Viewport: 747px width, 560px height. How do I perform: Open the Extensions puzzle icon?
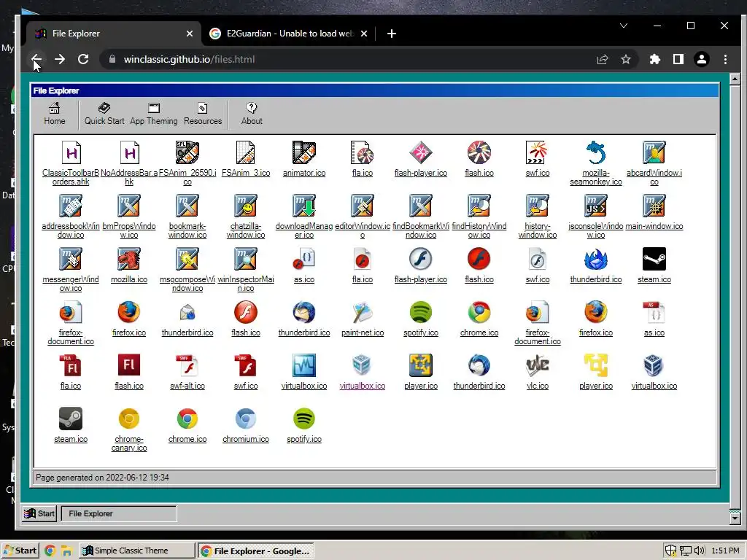point(654,60)
